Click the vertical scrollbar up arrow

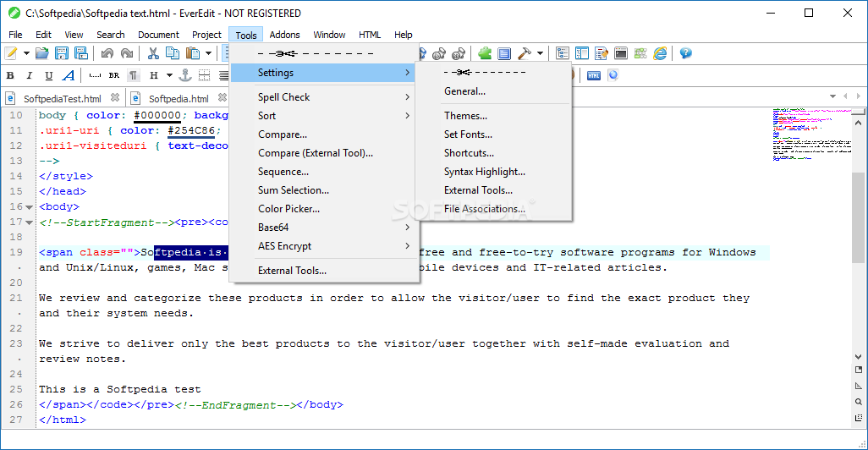point(859,123)
